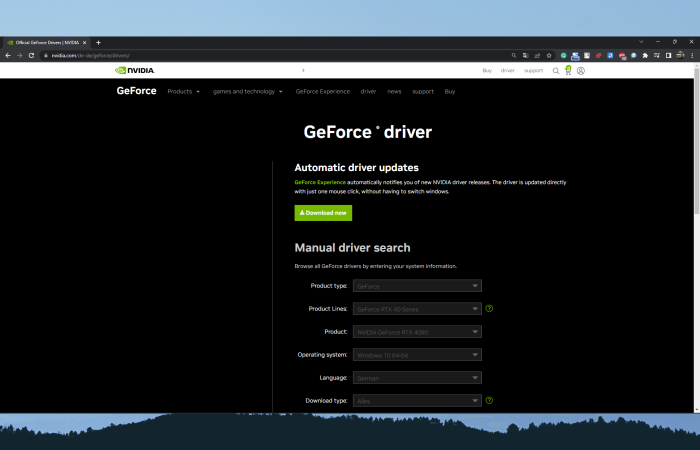Viewport: 700px width, 450px height.
Task: Open the Operating system dropdown
Action: [417, 354]
